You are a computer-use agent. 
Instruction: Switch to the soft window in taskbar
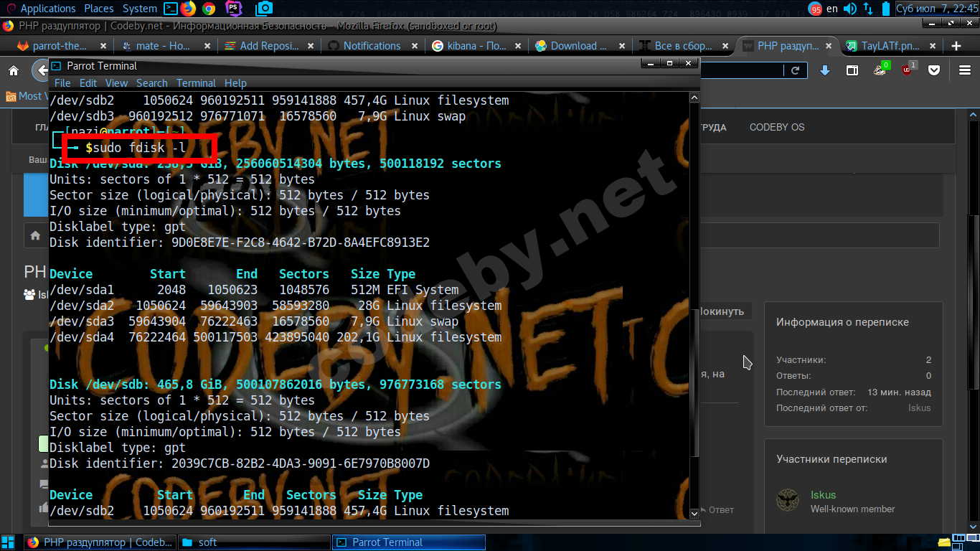207,542
